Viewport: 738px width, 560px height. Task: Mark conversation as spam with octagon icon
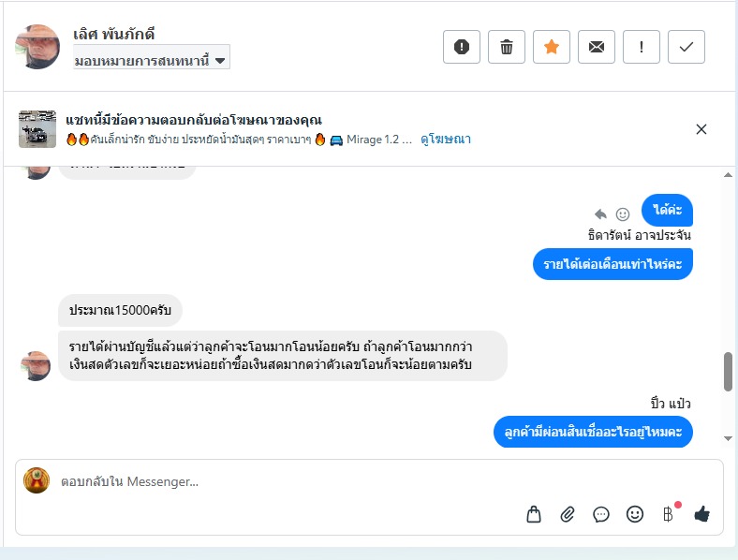click(462, 47)
